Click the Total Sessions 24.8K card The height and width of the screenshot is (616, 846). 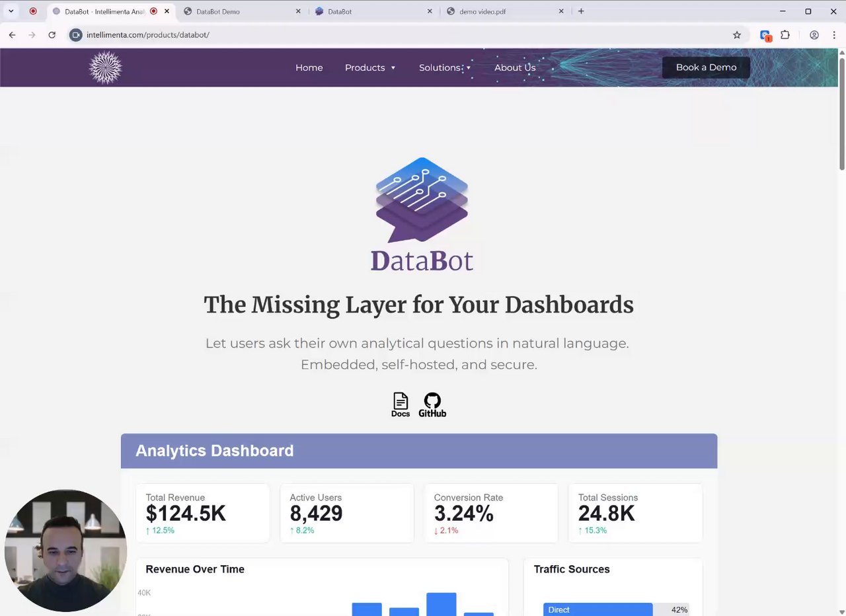click(x=635, y=513)
